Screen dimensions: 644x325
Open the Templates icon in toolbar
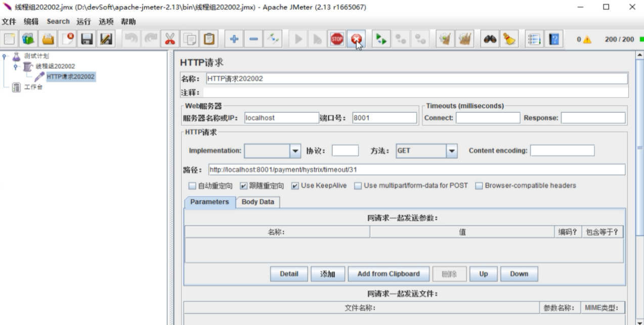pyautogui.click(x=28, y=39)
